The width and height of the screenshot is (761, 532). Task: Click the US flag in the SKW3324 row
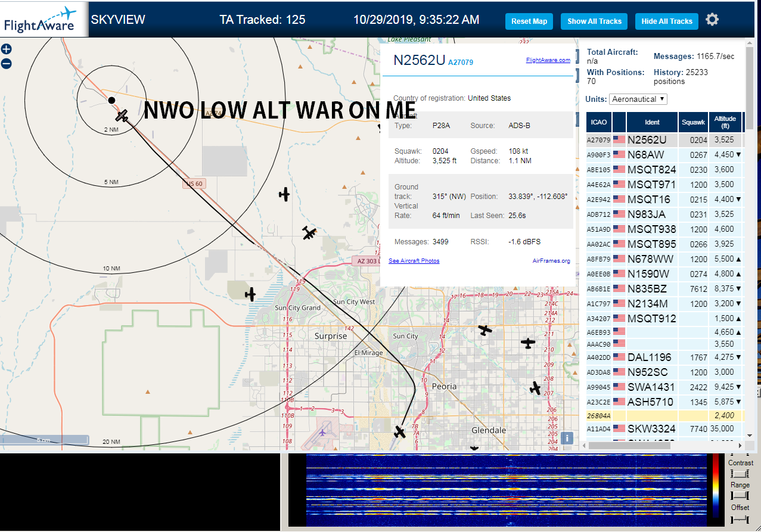[619, 429]
